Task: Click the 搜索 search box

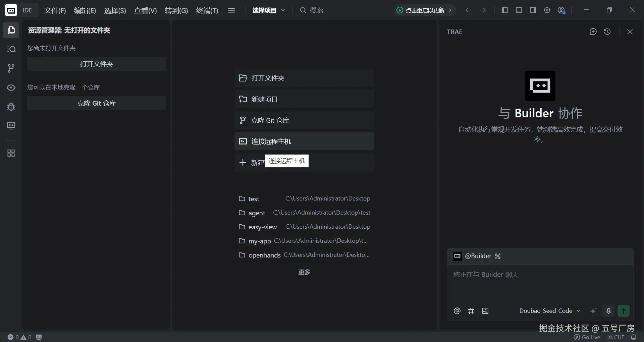Action: tap(312, 10)
